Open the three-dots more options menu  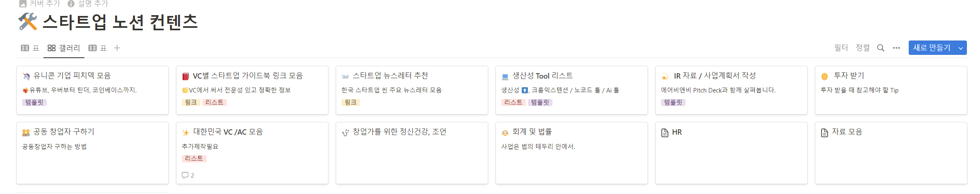click(x=896, y=48)
